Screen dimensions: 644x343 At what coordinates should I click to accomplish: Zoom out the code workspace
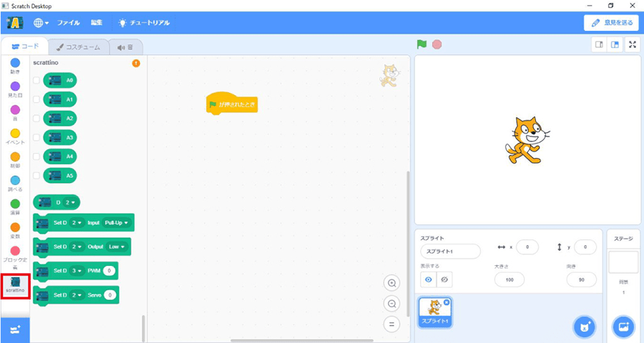click(x=392, y=304)
